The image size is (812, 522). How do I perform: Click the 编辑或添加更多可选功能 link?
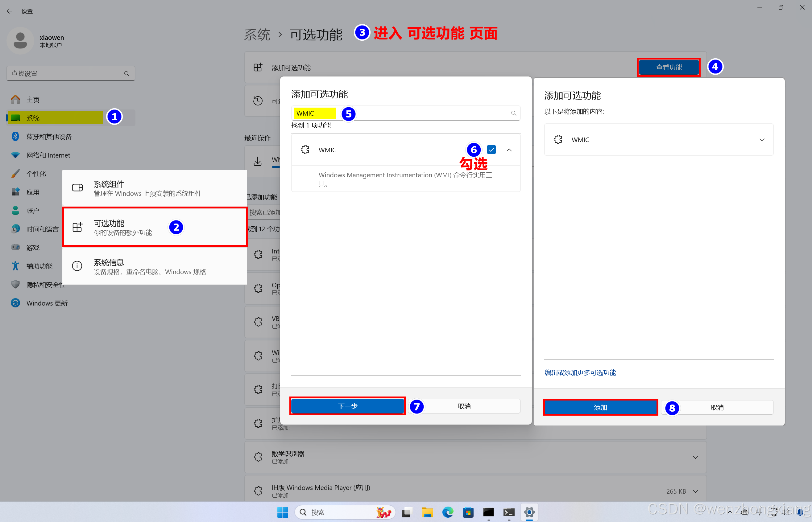click(x=580, y=372)
